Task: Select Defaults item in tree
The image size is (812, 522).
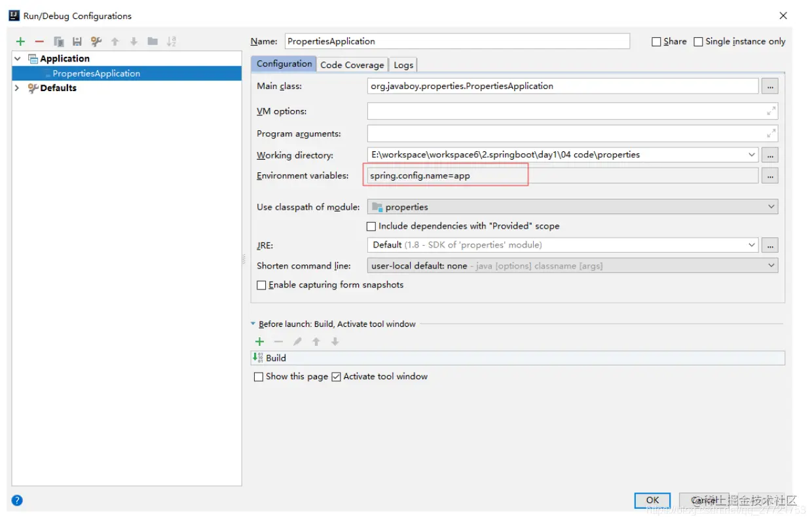Action: [58, 88]
